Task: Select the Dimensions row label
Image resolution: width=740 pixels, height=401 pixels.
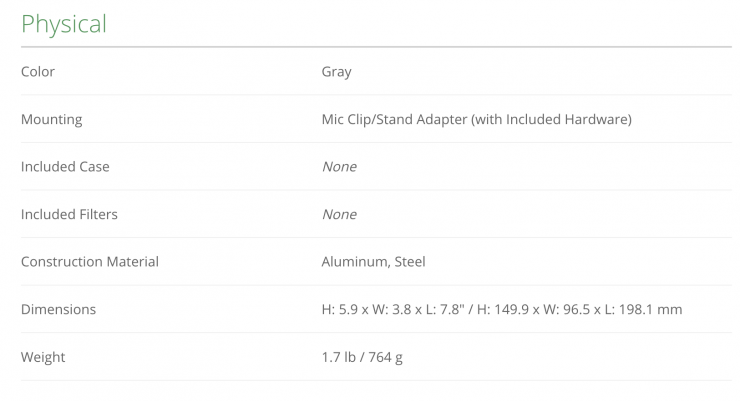Action: (58, 310)
